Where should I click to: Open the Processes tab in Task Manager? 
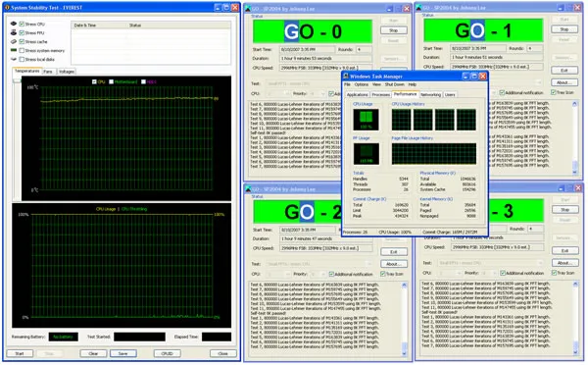(x=380, y=94)
